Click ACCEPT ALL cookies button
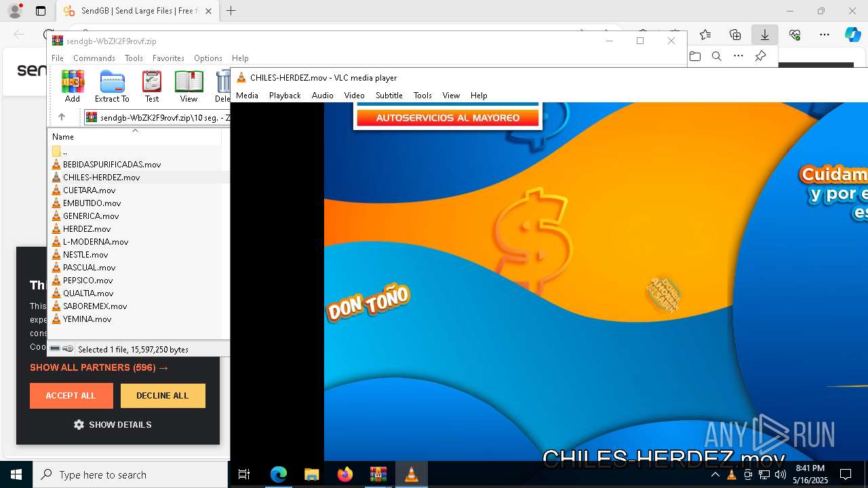868x488 pixels. 71,396
